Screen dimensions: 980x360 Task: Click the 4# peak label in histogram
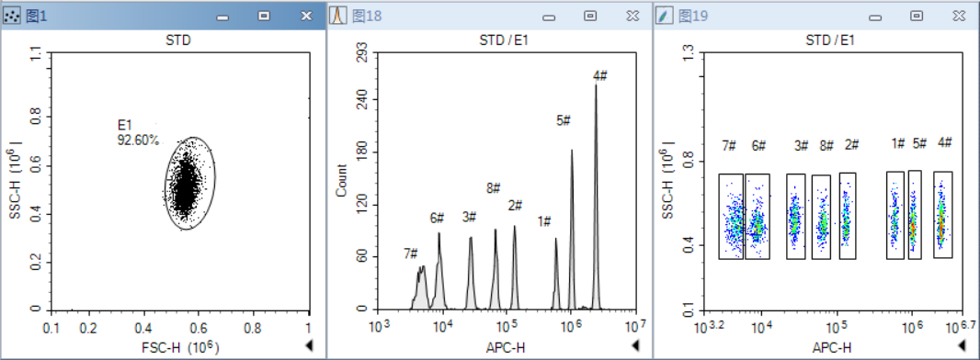(x=600, y=76)
